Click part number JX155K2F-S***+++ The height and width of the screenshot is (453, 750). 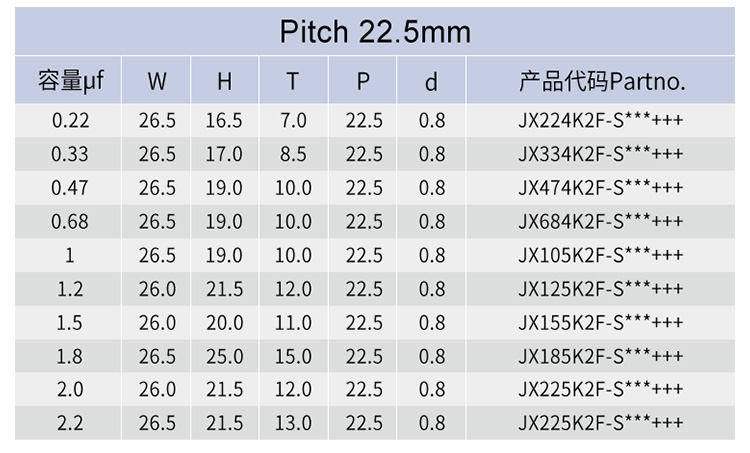pyautogui.click(x=601, y=322)
